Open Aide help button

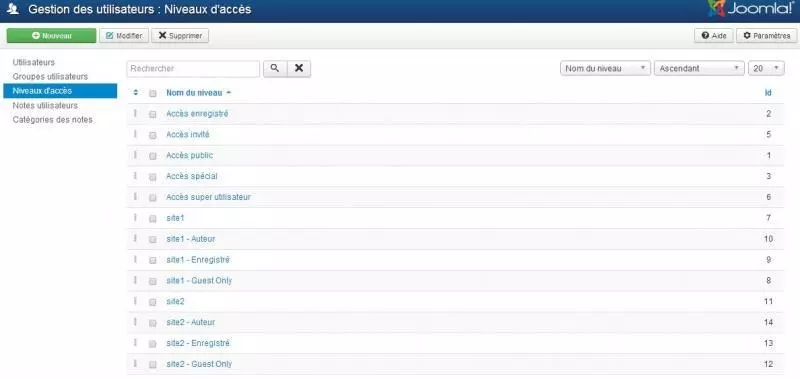tap(714, 36)
